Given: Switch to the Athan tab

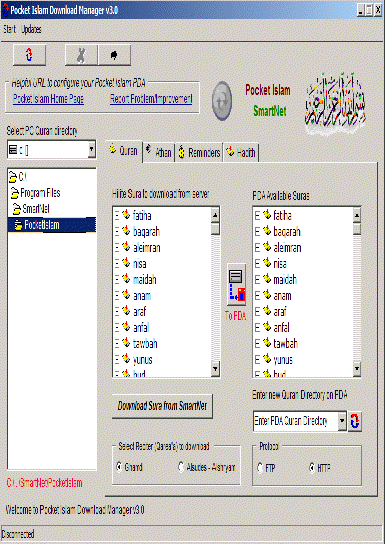Looking at the screenshot, I should pyautogui.click(x=159, y=152).
